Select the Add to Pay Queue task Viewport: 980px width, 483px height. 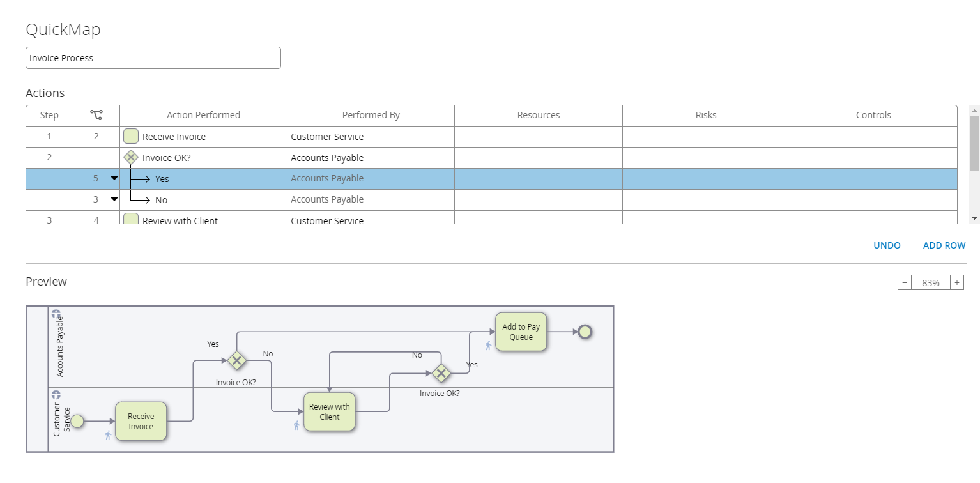tap(521, 332)
